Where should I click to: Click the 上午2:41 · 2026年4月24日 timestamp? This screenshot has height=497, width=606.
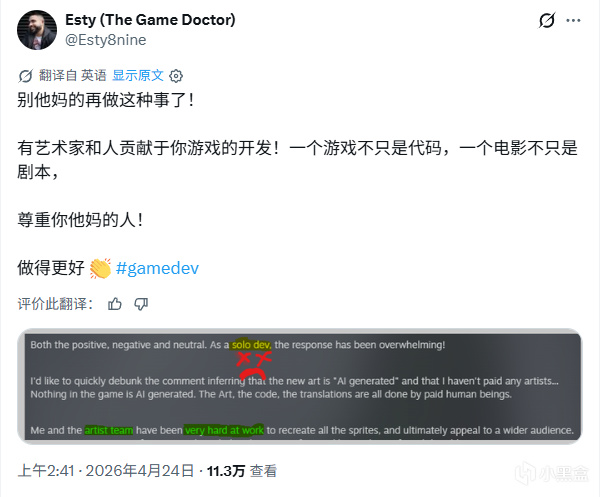click(106, 471)
